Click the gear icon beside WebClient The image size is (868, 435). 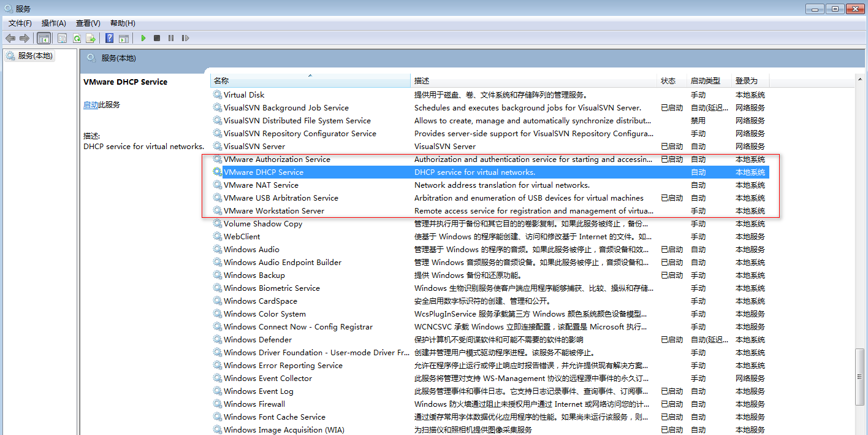[217, 236]
